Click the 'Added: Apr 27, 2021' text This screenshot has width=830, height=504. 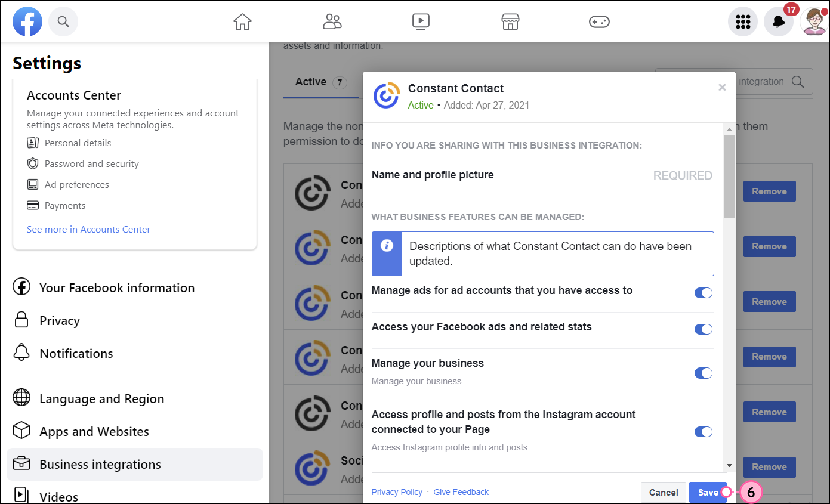click(x=486, y=105)
